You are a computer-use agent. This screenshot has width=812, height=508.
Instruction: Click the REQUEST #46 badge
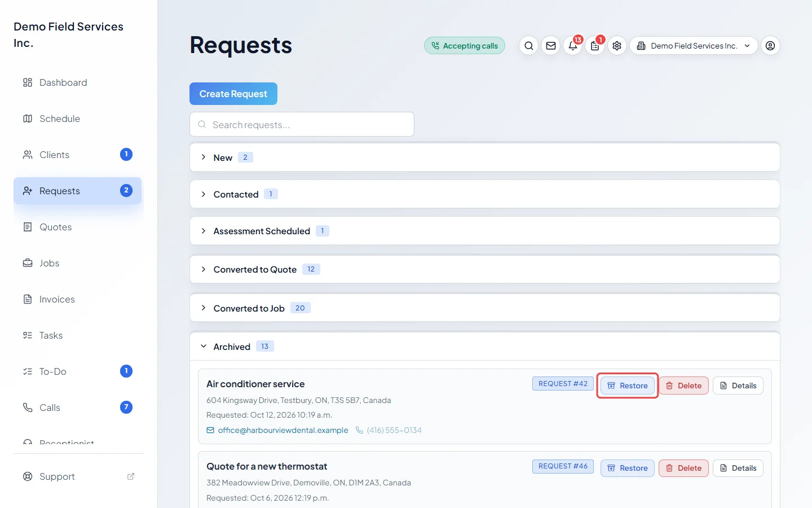pos(563,466)
